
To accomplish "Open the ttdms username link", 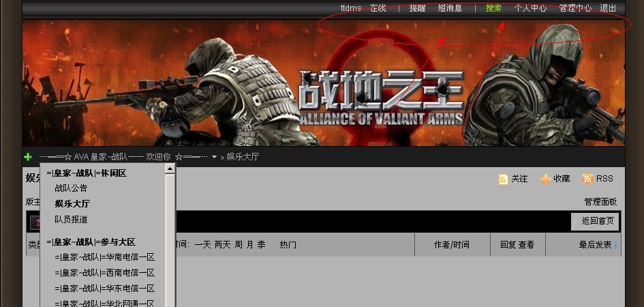I will [351, 8].
